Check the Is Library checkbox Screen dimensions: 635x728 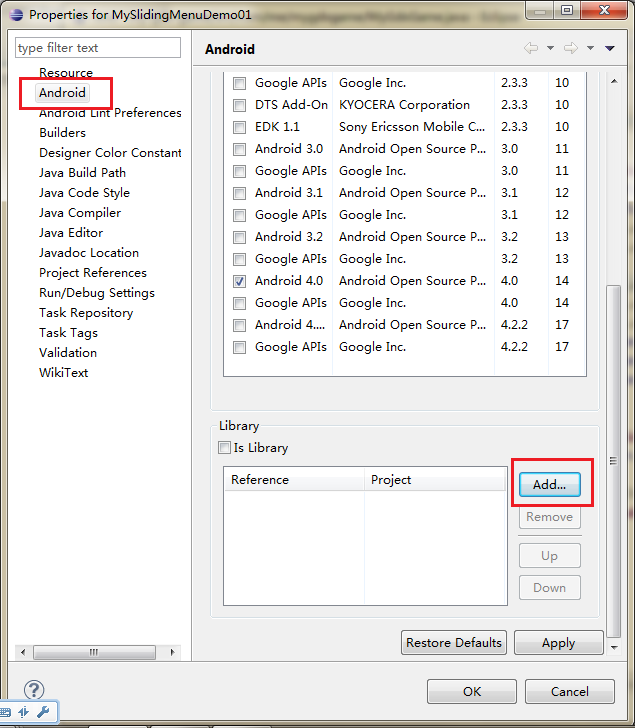[224, 448]
